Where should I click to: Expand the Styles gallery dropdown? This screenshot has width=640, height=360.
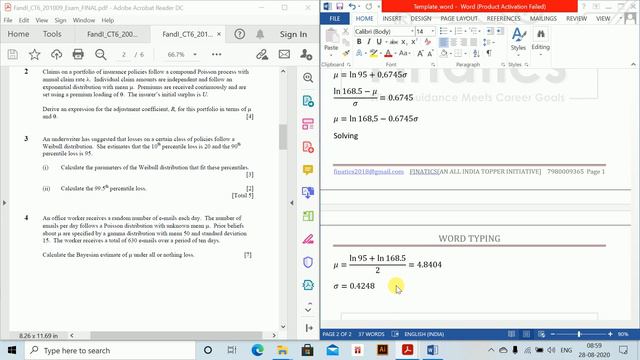coord(518,56)
